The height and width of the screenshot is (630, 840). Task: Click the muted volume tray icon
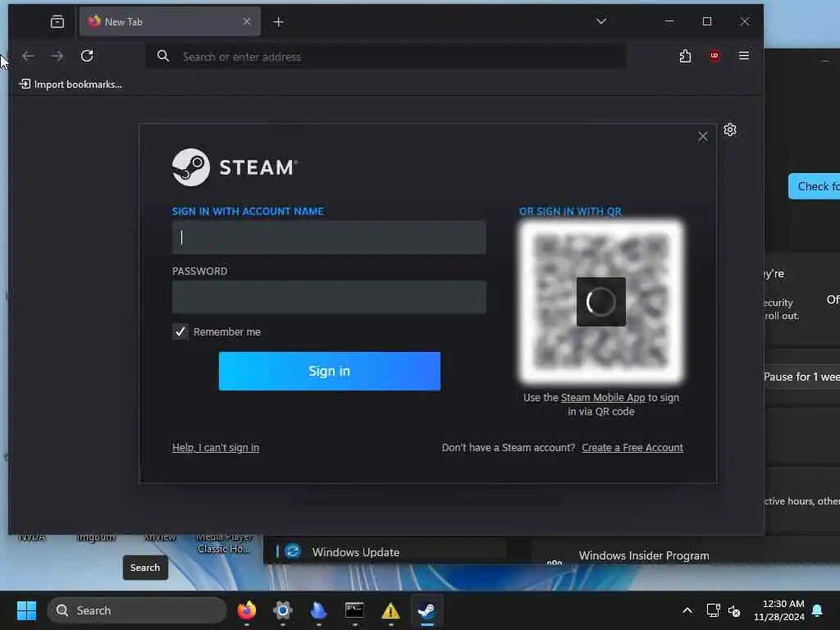tap(734, 610)
